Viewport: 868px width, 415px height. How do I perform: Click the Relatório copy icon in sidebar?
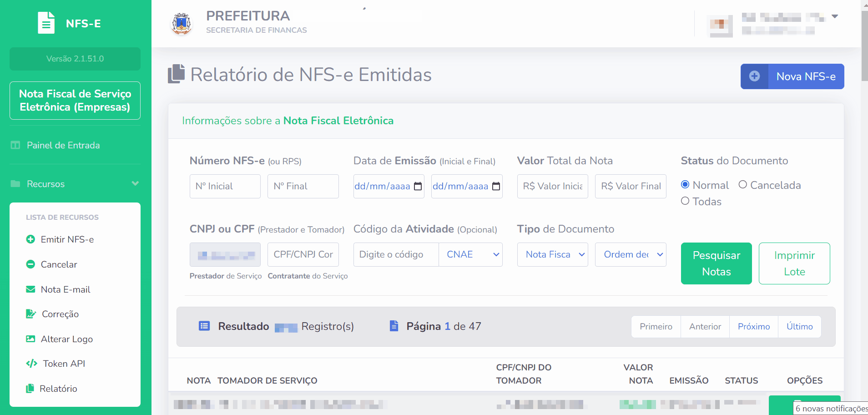click(x=30, y=389)
